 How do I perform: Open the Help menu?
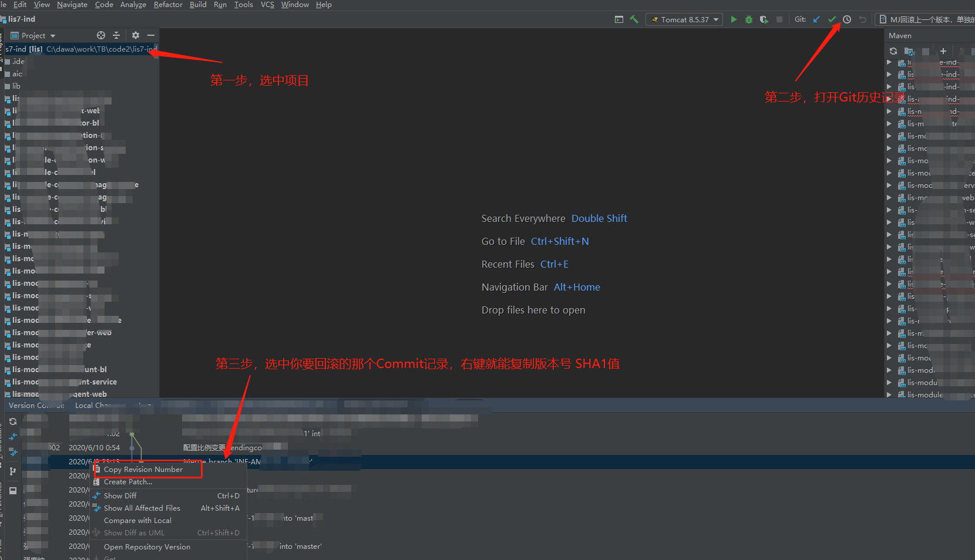click(x=324, y=5)
